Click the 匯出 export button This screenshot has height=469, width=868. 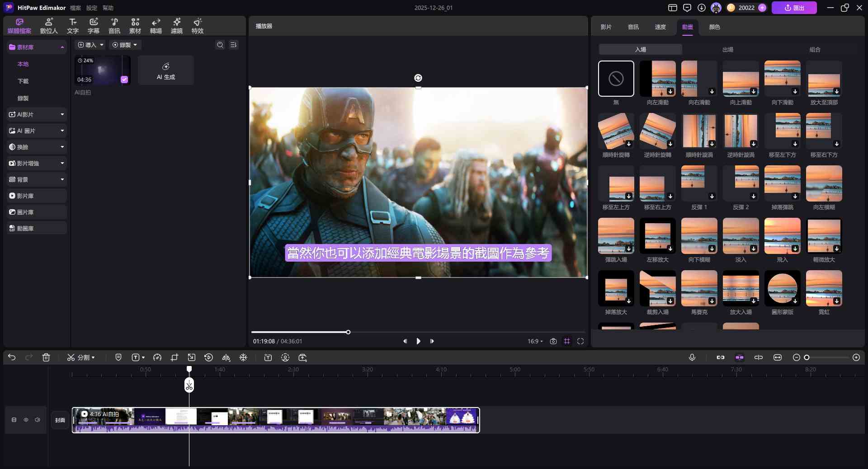coord(794,8)
